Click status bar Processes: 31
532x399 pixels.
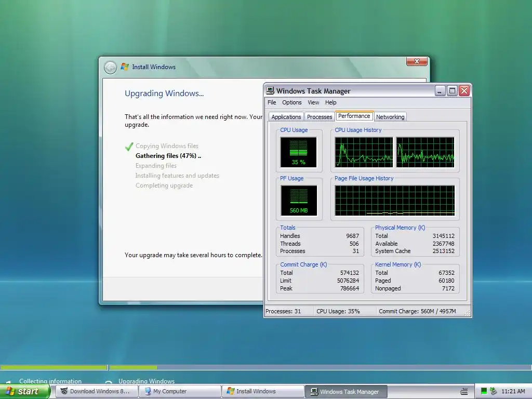point(283,311)
